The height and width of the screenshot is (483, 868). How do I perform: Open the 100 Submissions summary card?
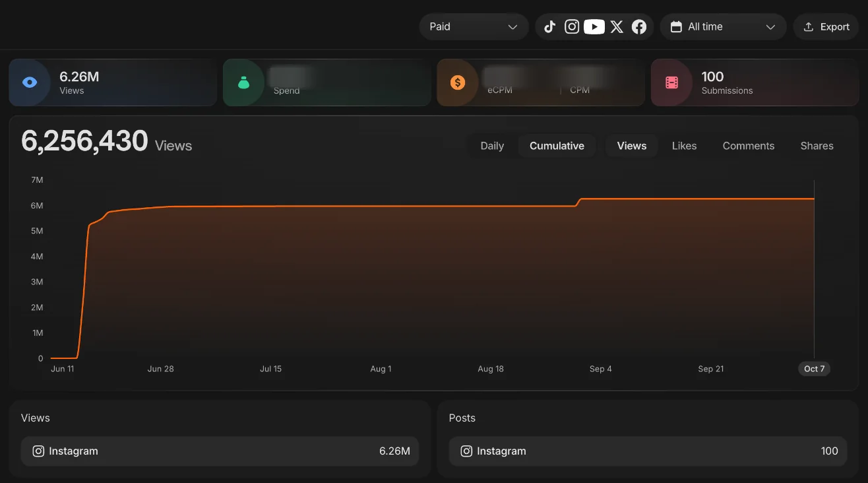pos(755,82)
